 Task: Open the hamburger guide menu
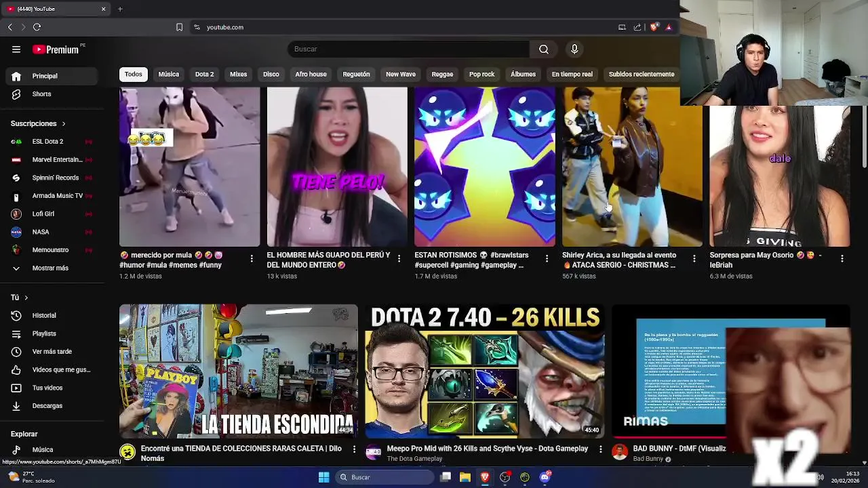coord(16,49)
